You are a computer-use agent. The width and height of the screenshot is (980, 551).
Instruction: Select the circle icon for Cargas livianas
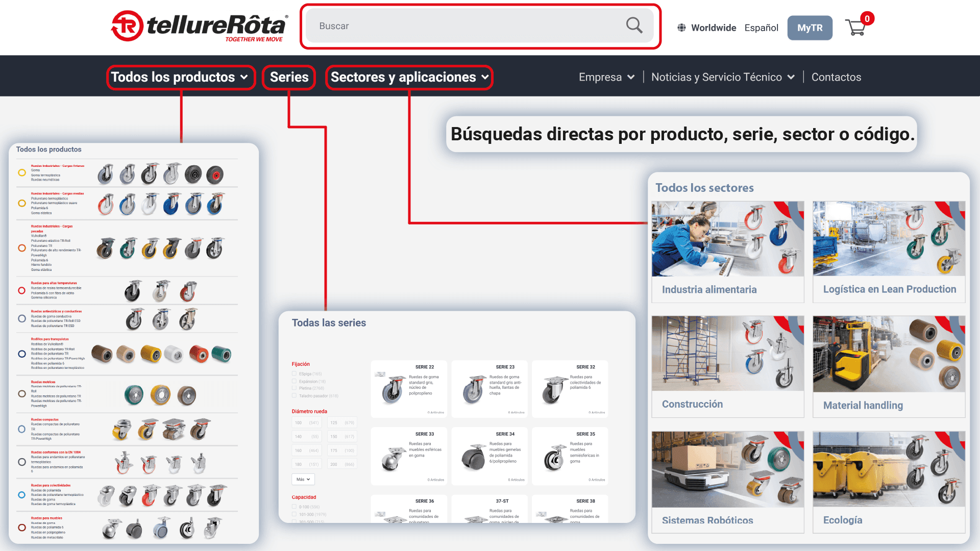[x=22, y=172]
